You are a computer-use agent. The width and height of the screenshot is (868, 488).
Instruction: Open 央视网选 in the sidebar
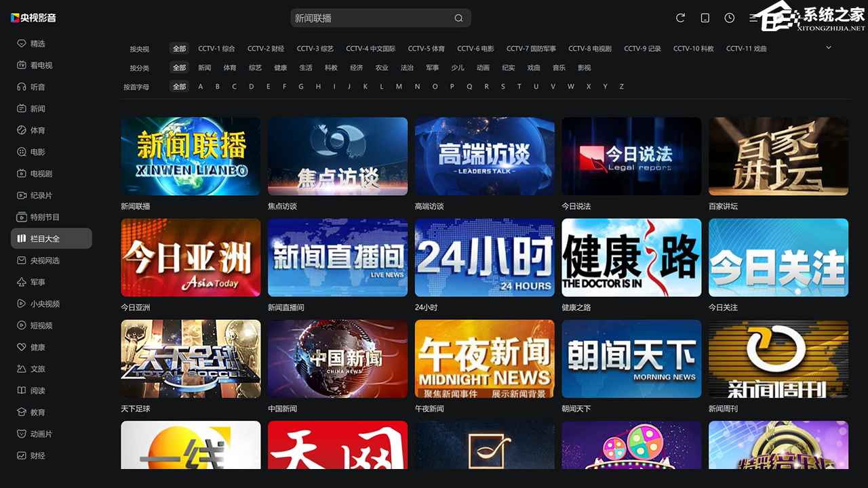point(45,260)
